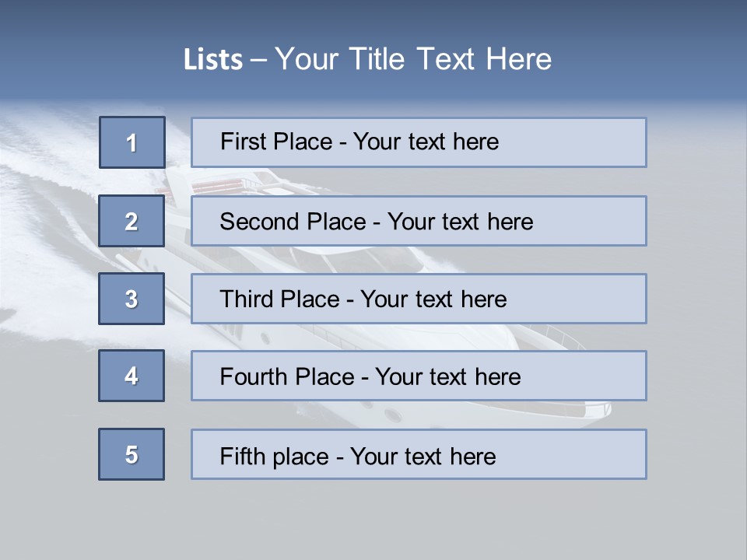Click the word 'Third' in the third row
Viewport: 747px width, 560px height.
pyautogui.click(x=249, y=299)
